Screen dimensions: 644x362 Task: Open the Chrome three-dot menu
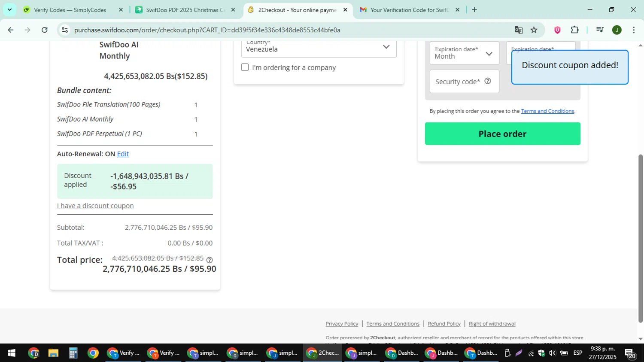634,30
